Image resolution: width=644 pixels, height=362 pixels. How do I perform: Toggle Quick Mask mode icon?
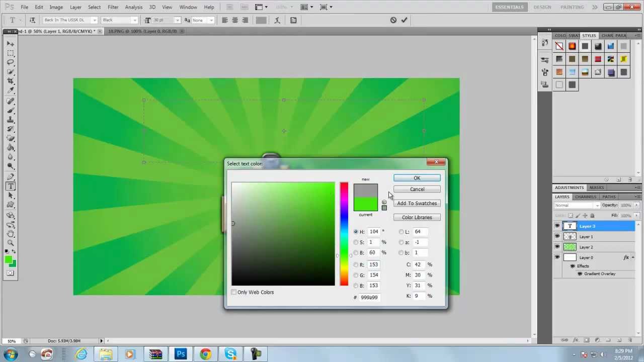[11, 273]
